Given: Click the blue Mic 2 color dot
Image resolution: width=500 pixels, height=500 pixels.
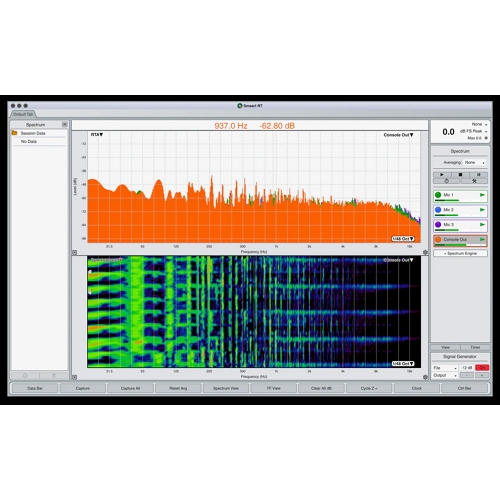Looking at the screenshot, I should [x=438, y=210].
